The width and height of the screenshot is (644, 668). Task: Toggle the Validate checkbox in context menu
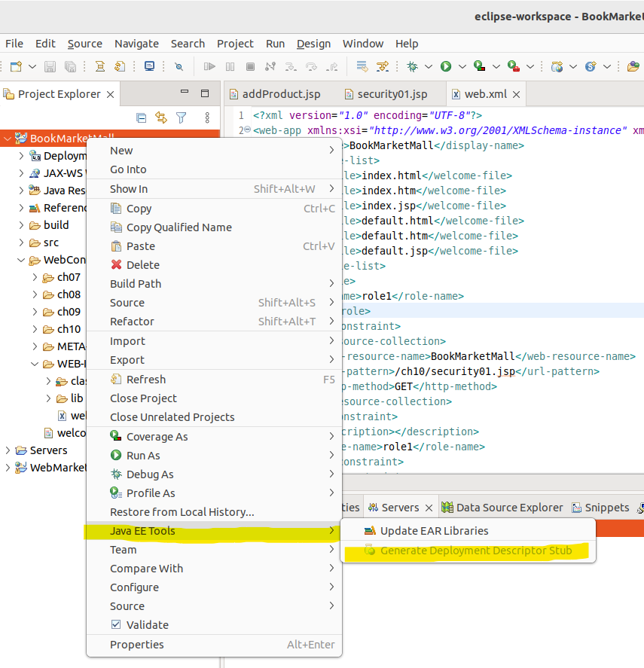tap(115, 624)
